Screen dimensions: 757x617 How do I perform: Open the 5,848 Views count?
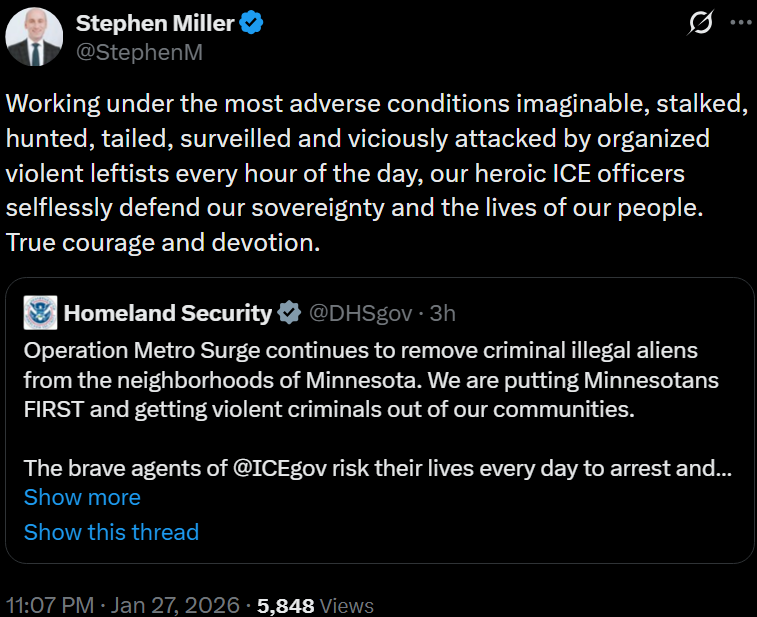tap(315, 605)
